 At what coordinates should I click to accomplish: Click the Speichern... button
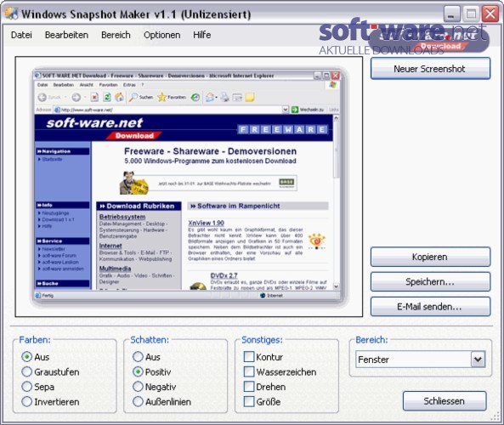pyautogui.click(x=430, y=281)
